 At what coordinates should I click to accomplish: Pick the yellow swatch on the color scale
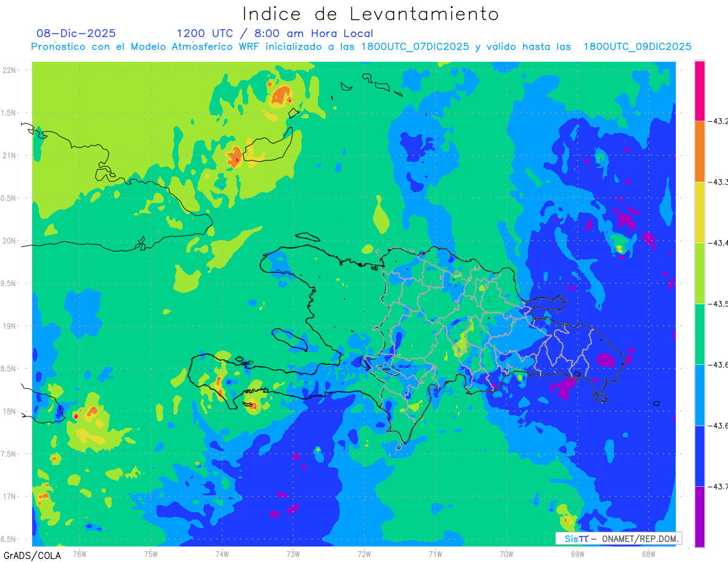click(x=699, y=212)
